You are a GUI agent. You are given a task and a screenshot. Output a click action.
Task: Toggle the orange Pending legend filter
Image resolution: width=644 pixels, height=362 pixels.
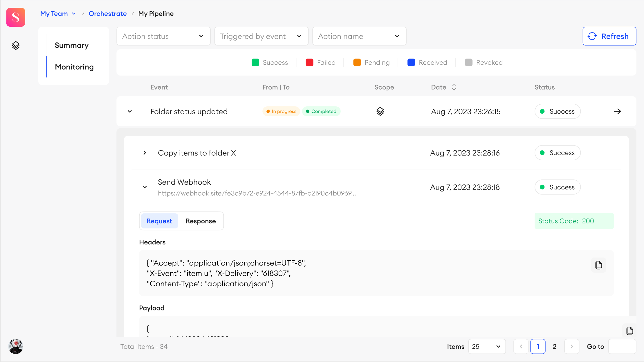click(x=371, y=63)
